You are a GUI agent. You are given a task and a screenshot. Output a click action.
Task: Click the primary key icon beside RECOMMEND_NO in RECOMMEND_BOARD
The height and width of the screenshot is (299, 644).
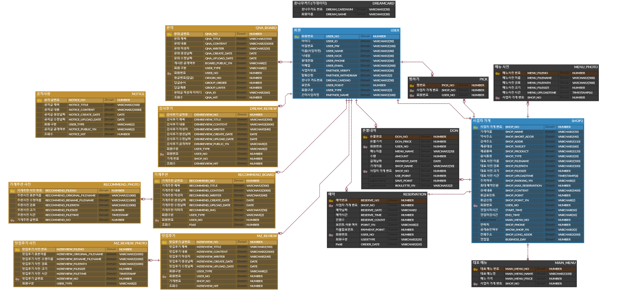[x=157, y=181]
